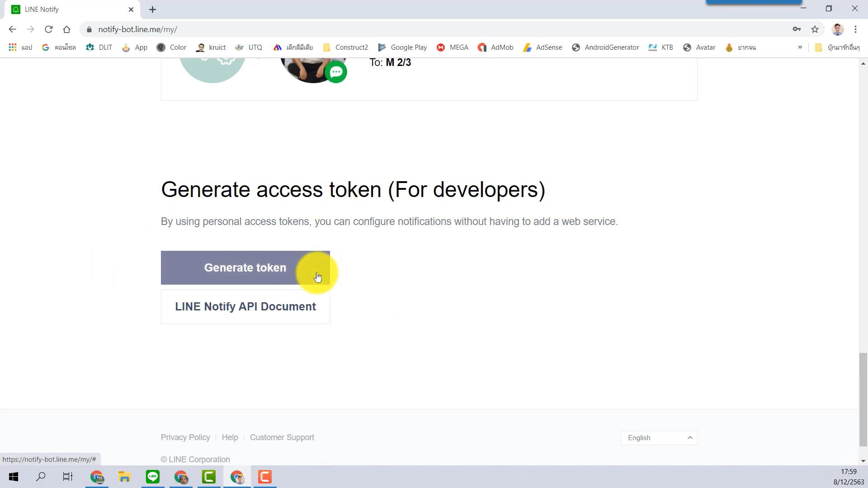Click the 'To: M 2/3' text
The image size is (868, 488).
(390, 62)
